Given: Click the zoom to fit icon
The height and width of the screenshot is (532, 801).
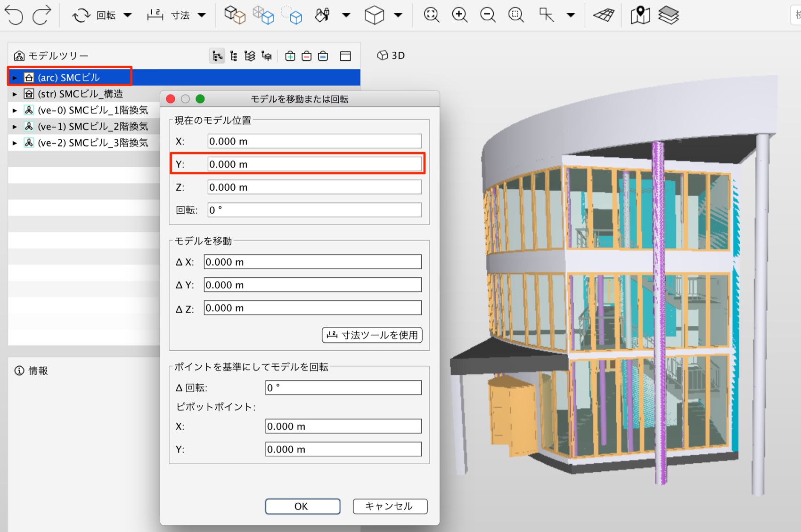Looking at the screenshot, I should tap(431, 15).
